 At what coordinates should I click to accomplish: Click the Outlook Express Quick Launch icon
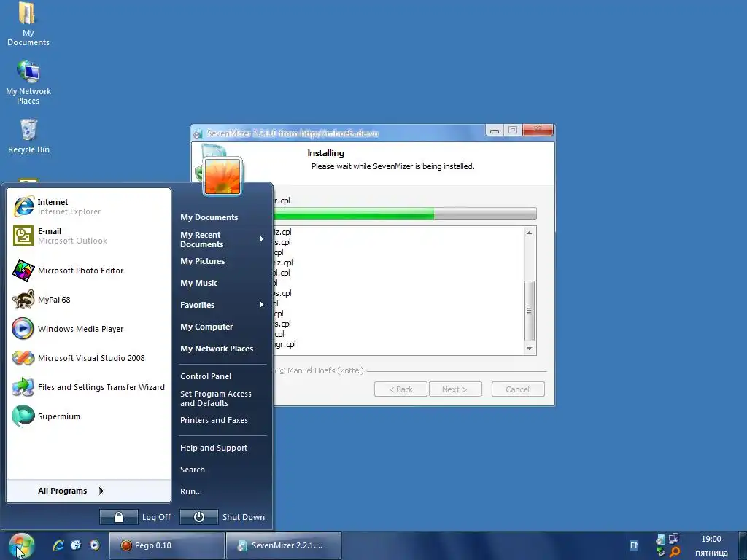(76, 545)
